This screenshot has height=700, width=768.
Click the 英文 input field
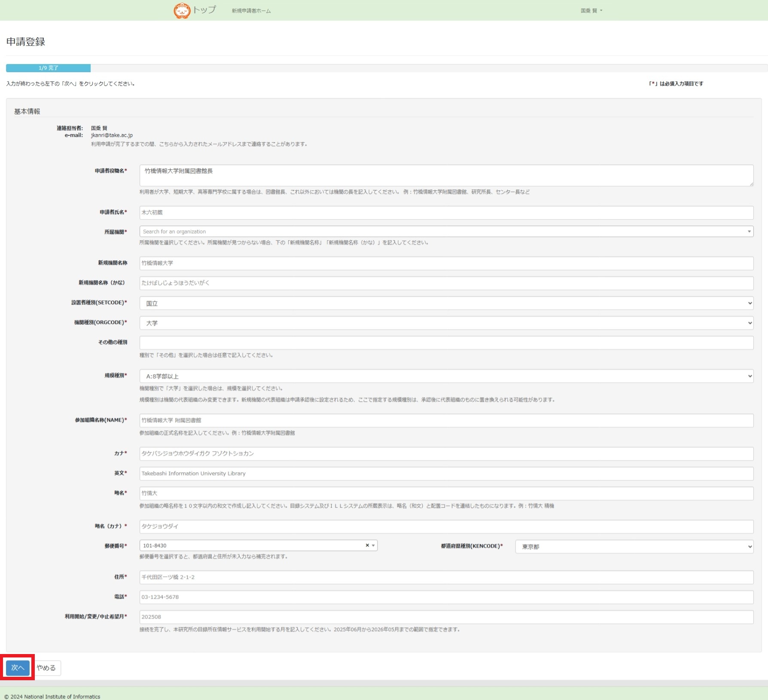pos(446,474)
